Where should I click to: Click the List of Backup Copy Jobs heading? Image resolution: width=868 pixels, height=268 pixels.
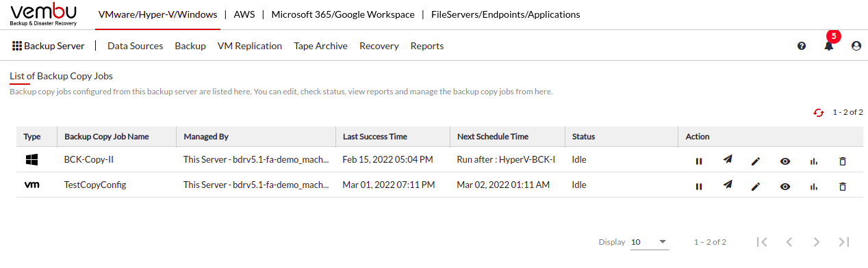pos(61,76)
